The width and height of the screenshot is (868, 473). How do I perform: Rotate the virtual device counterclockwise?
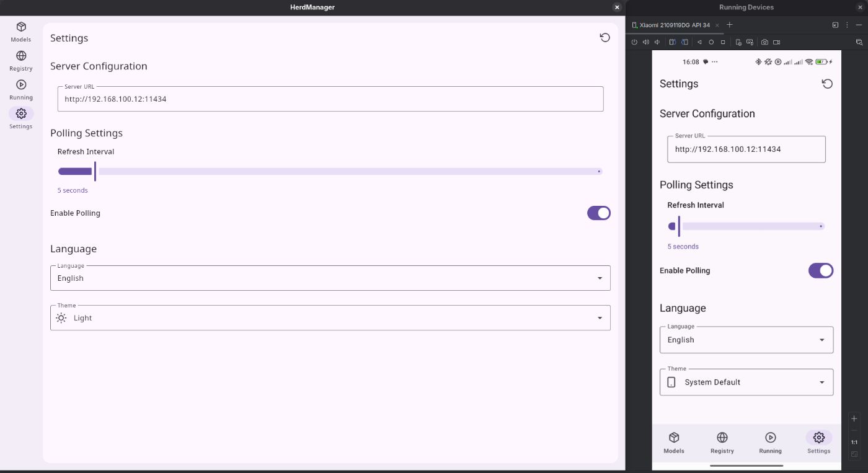[x=673, y=42]
